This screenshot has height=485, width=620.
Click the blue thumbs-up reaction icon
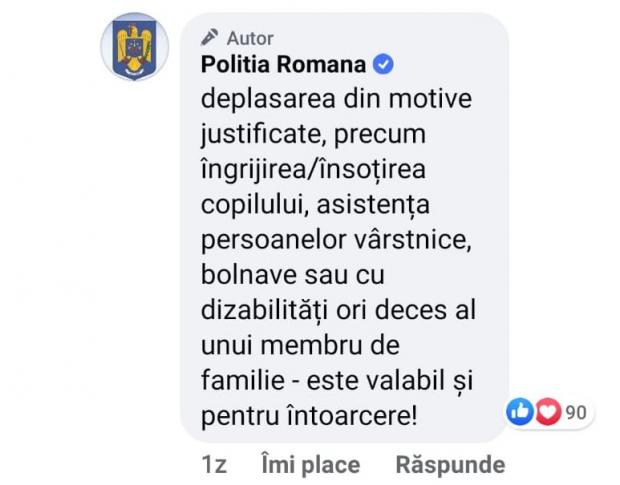pos(520,412)
